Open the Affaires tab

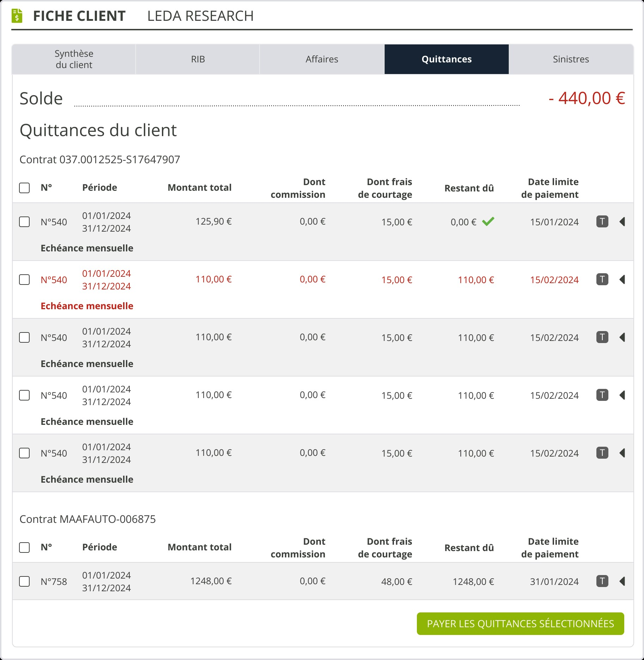coord(322,59)
